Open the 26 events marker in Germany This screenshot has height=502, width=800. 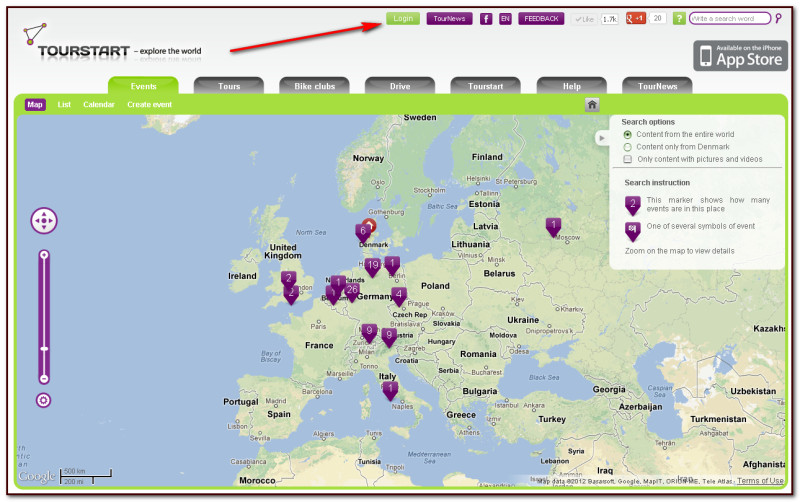pos(352,292)
